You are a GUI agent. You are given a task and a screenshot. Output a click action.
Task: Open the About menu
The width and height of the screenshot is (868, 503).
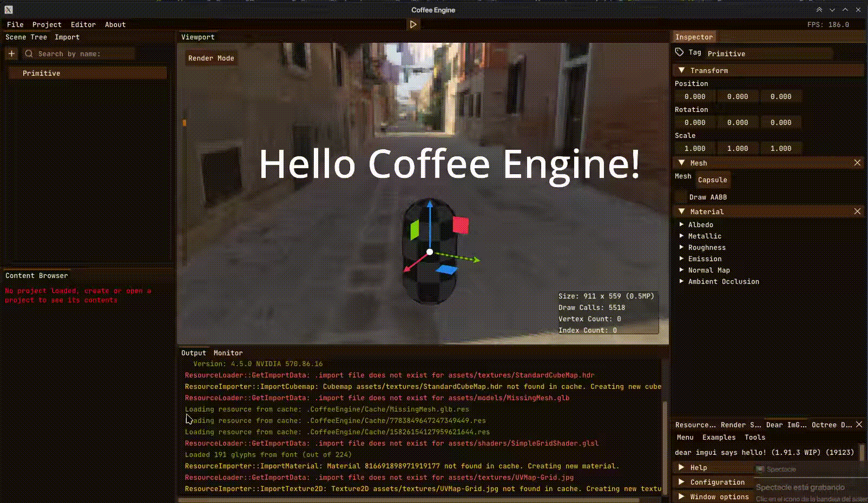pos(115,24)
